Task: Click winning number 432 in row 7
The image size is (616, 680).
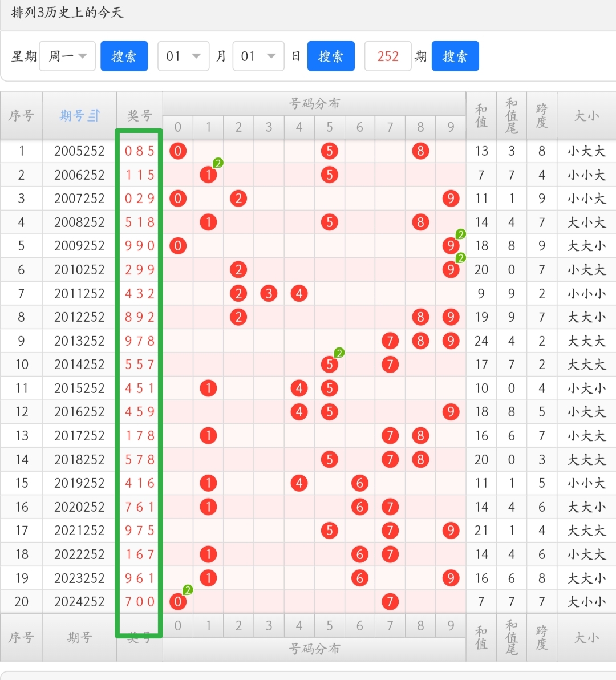Action: [x=140, y=293]
